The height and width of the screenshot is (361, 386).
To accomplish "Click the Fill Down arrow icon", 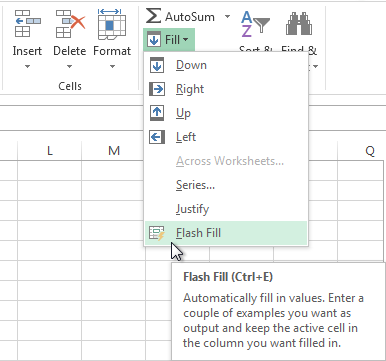I will (157, 65).
